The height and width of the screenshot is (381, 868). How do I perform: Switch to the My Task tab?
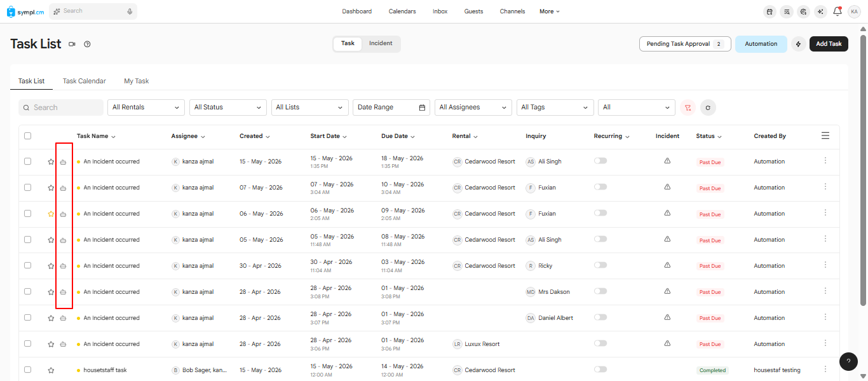pyautogui.click(x=137, y=81)
